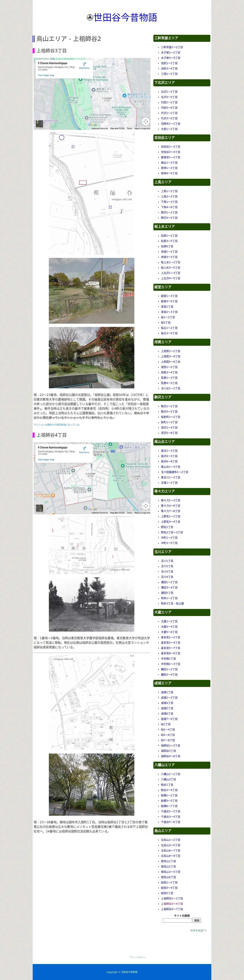Open sidebar link 羽根木1〜2丁目

[x=171, y=124]
